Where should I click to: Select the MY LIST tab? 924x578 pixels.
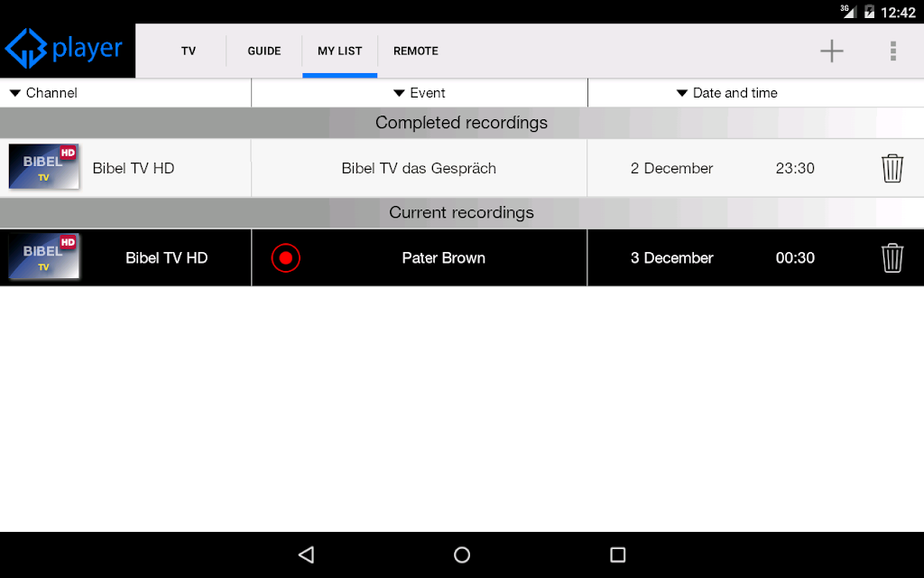click(x=339, y=51)
